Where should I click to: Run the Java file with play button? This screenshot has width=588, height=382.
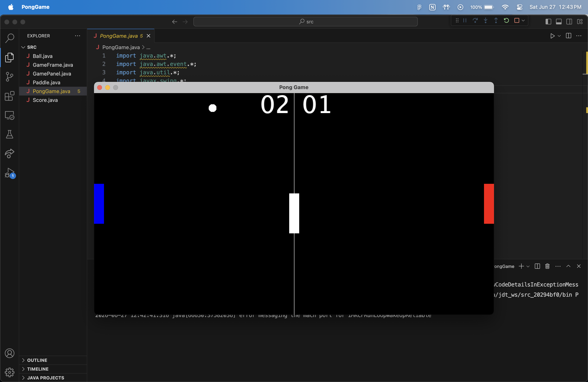pyautogui.click(x=552, y=36)
